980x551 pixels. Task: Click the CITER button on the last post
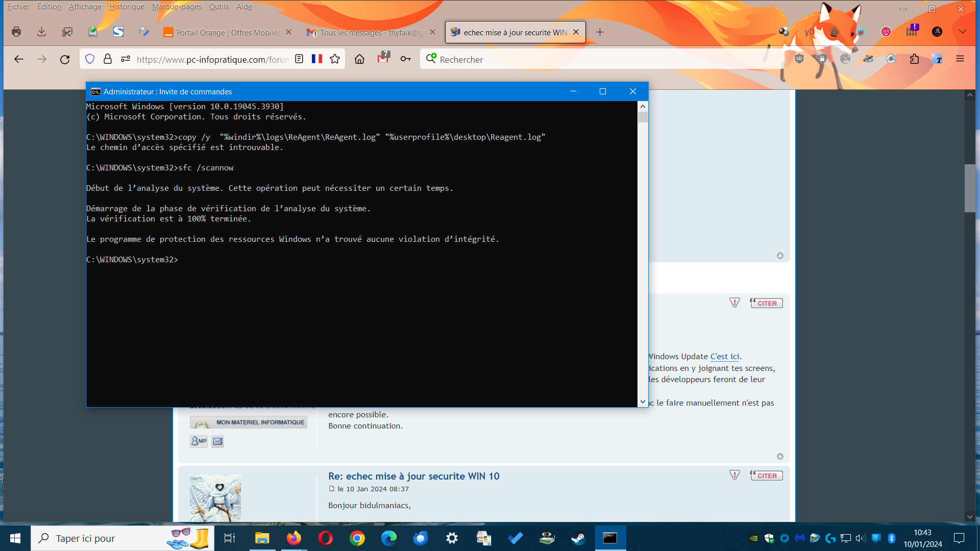766,475
